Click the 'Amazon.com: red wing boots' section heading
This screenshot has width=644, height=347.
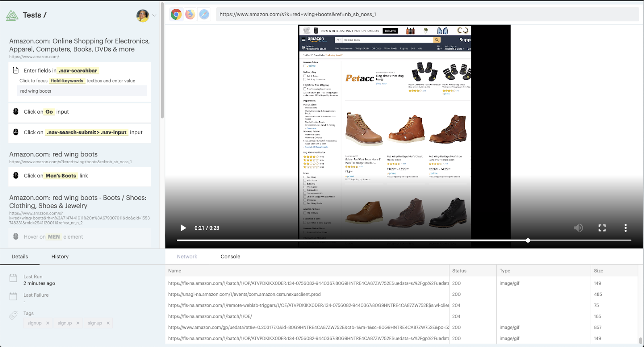tap(54, 154)
